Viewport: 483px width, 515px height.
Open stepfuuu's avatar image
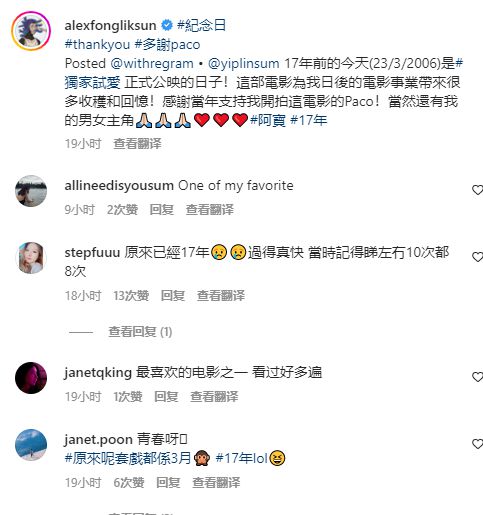pyautogui.click(x=31, y=258)
